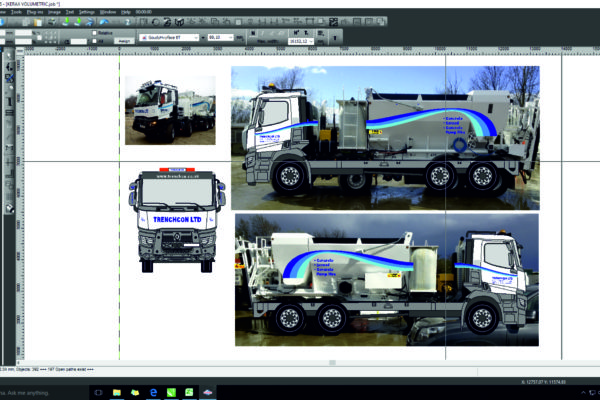Image resolution: width=600 pixels, height=400 pixels.
Task: Click the circular Rotate icon in the toolbar
Action: (x=155, y=22)
